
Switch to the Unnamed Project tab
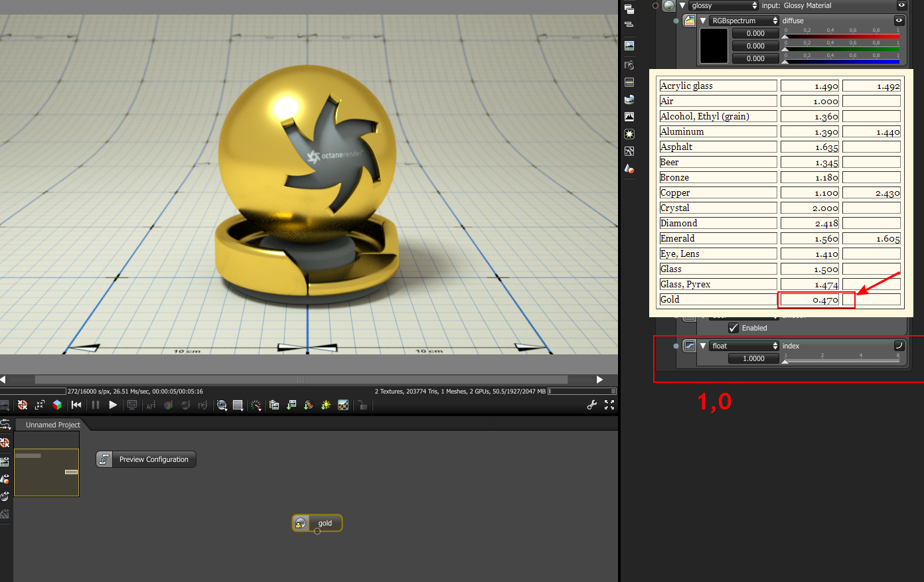pyautogui.click(x=52, y=425)
